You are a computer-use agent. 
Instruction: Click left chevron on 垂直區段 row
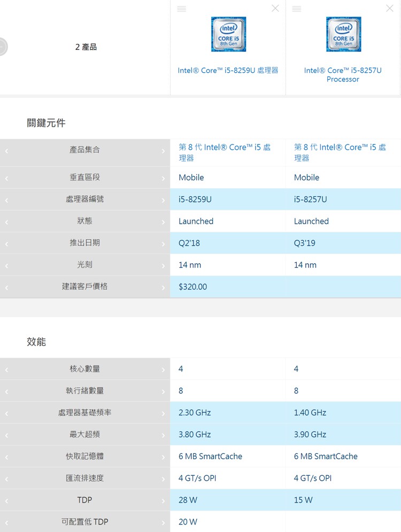(x=6, y=178)
